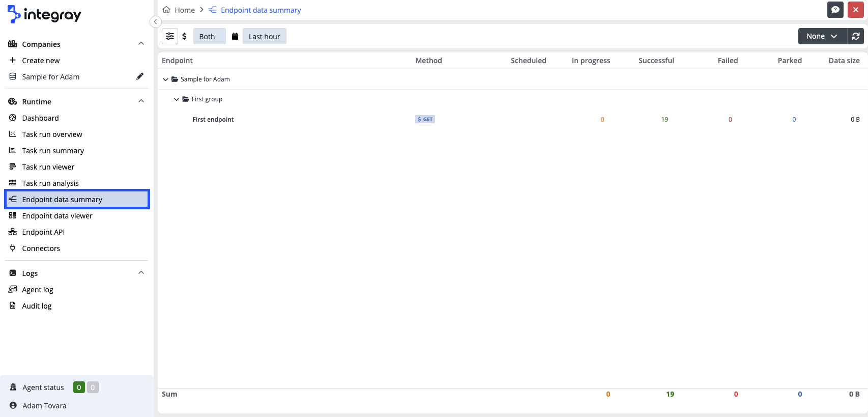Screen dimensions: 868x417
Task: Click Create new company link
Action: coord(41,61)
